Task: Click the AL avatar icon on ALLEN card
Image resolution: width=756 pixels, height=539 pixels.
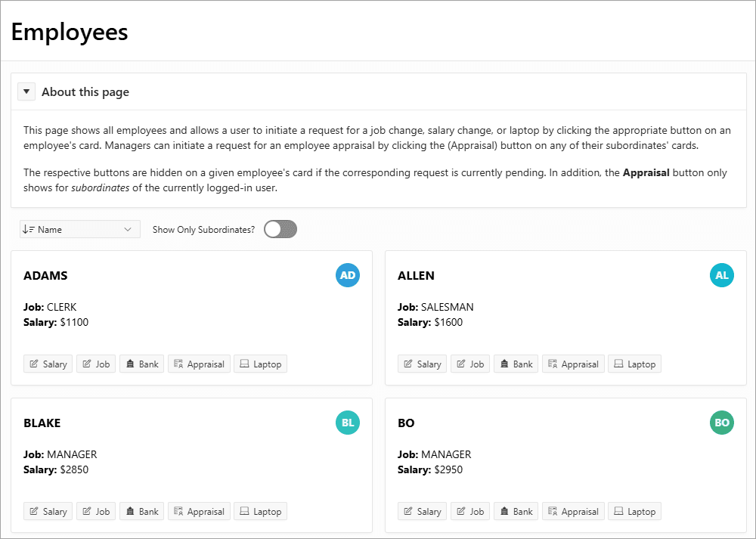Action: [x=722, y=275]
